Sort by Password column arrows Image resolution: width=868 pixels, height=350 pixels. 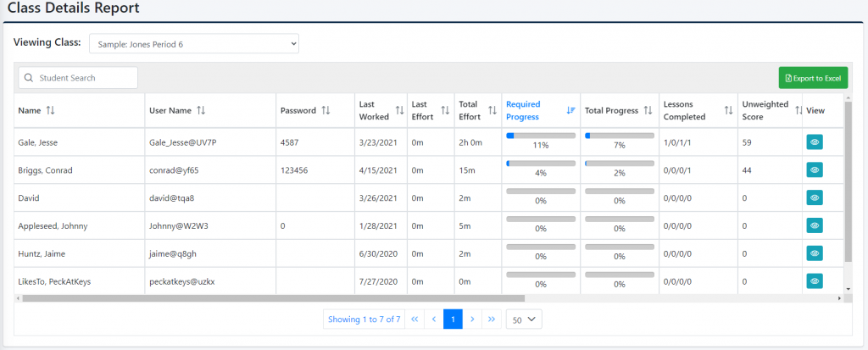coord(325,110)
